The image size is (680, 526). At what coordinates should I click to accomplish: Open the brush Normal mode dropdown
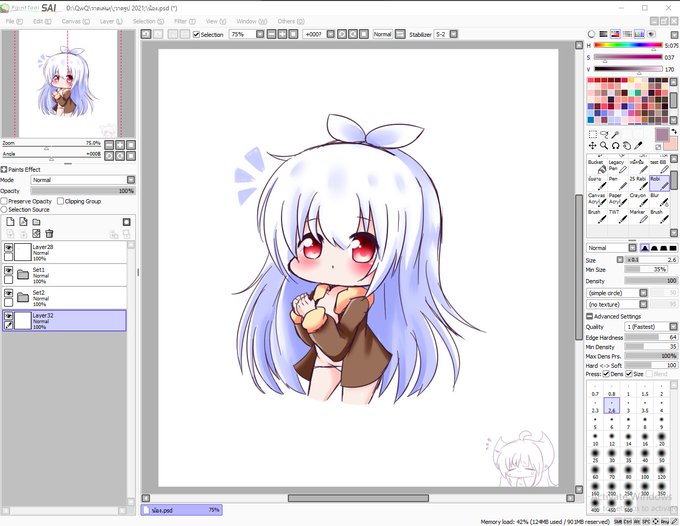611,248
